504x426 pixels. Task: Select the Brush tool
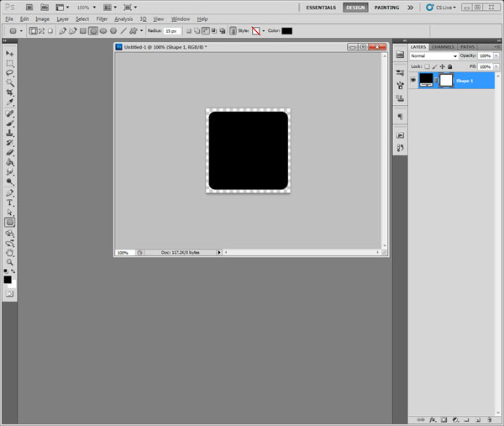pyautogui.click(x=9, y=124)
